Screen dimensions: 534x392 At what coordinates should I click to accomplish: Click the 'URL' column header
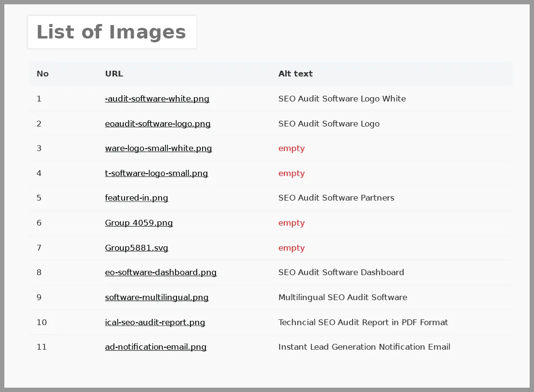(114, 74)
